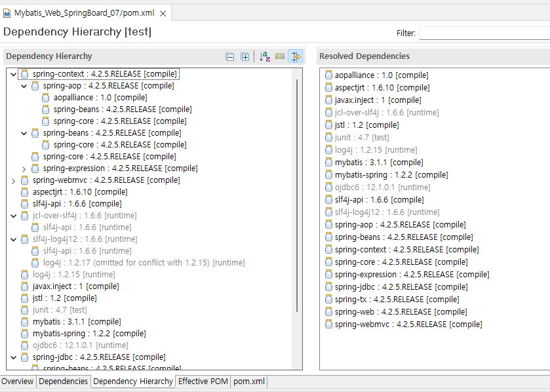Viewport: 550px width, 392px height.
Task: Click jar icon of spring-webmvc in hierarchy
Action: tap(24, 180)
